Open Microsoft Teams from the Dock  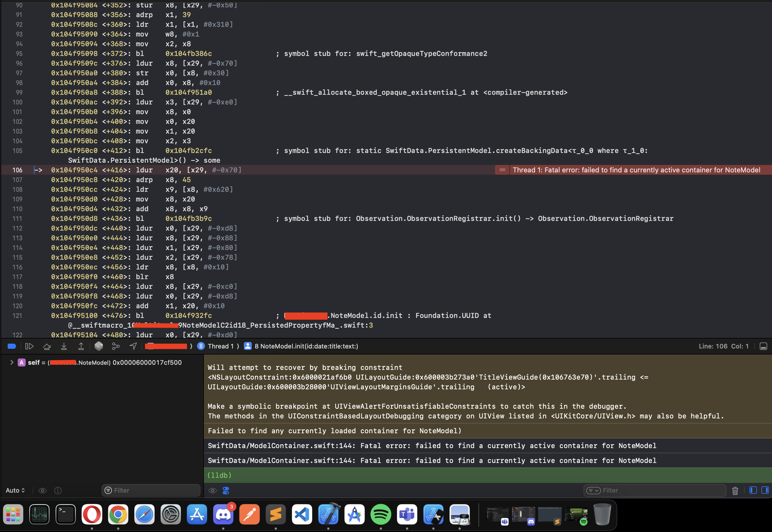(407, 514)
